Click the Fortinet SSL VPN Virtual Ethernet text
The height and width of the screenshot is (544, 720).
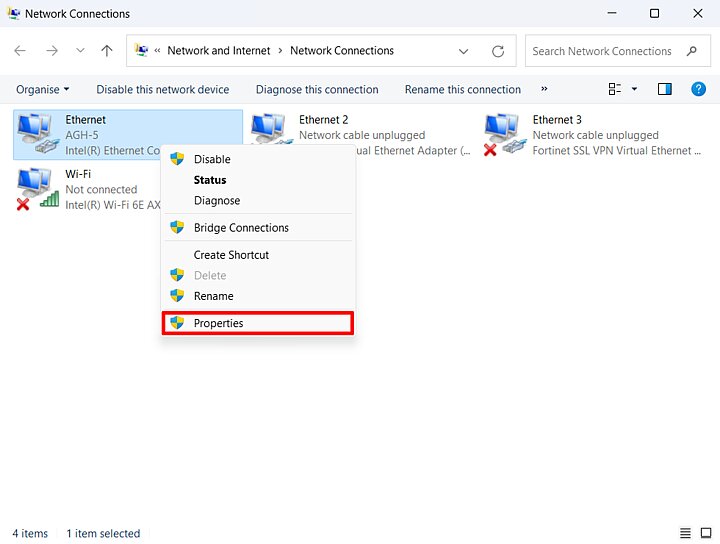617,151
